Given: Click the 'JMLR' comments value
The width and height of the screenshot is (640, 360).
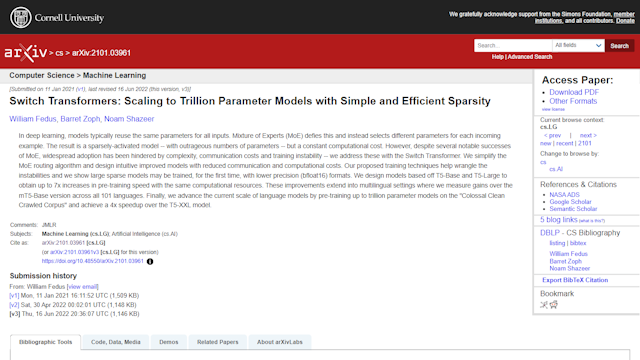Looking at the screenshot, I should click(x=49, y=225).
